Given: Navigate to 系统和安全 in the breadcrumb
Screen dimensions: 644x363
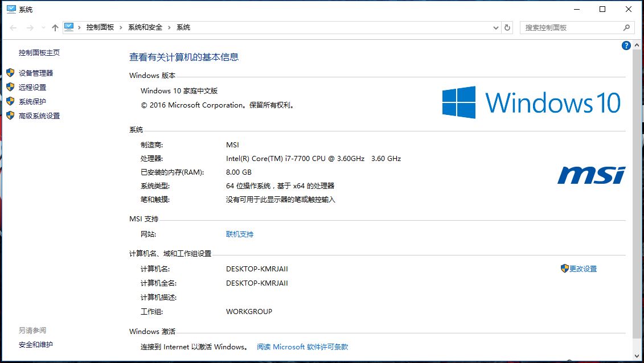Looking at the screenshot, I should 145,27.
